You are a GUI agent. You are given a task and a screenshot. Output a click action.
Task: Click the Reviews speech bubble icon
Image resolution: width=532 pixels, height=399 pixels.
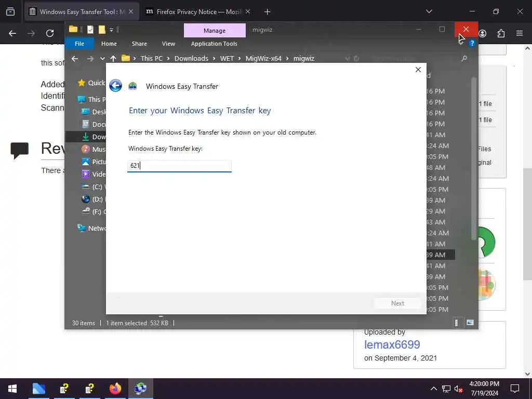coord(19,151)
